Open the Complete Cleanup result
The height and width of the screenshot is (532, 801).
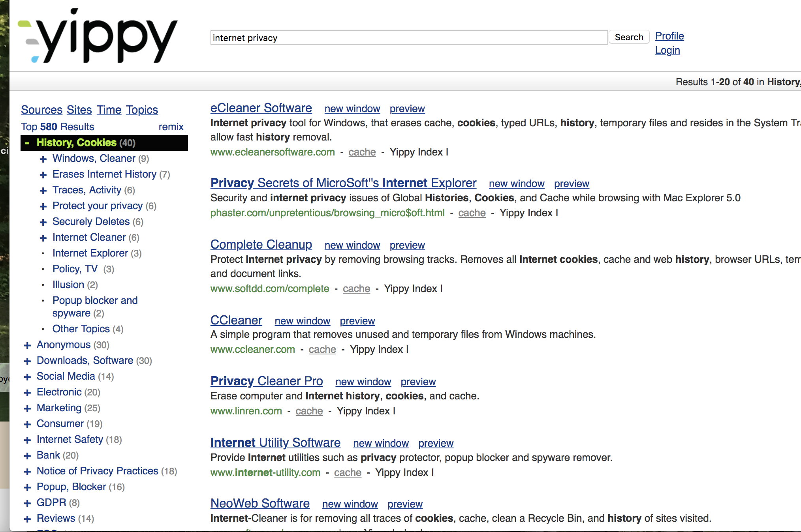point(261,244)
